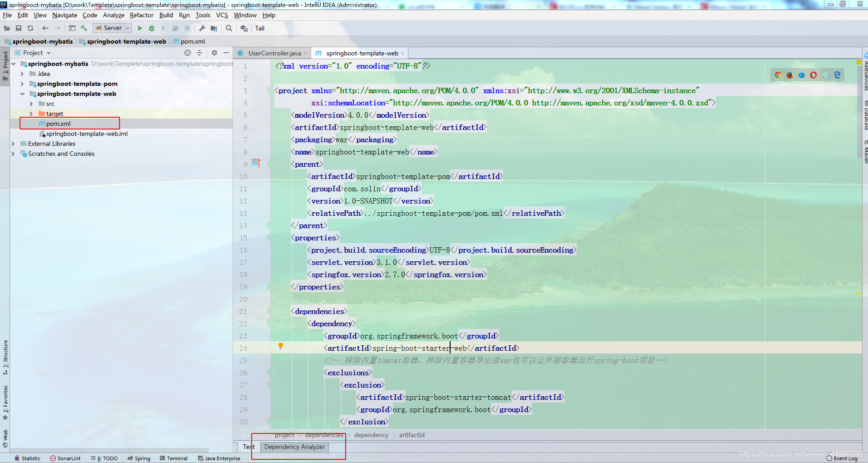This screenshot has height=463, width=868.
Task: Expand the src folder
Action: point(31,104)
